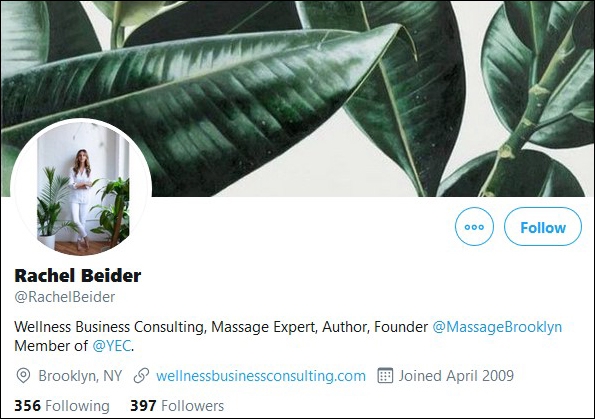Open Rachel Beider's profile photo

point(81,187)
